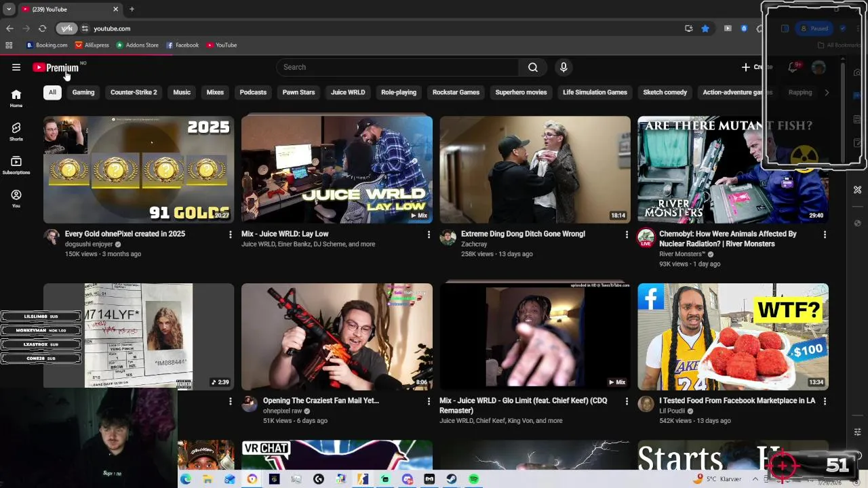
Task: Open File Explorer from the taskbar
Action: coord(208,479)
